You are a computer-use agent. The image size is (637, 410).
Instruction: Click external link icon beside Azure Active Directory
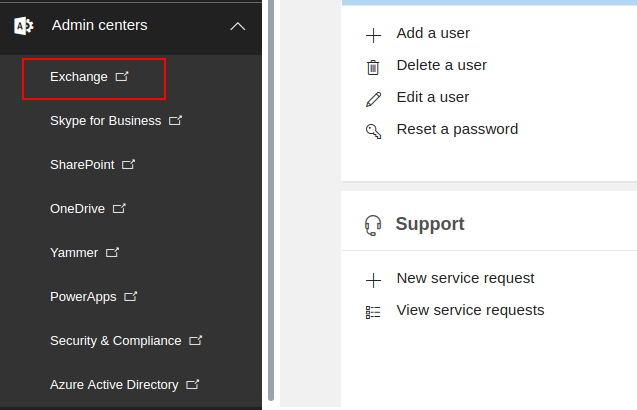(193, 385)
